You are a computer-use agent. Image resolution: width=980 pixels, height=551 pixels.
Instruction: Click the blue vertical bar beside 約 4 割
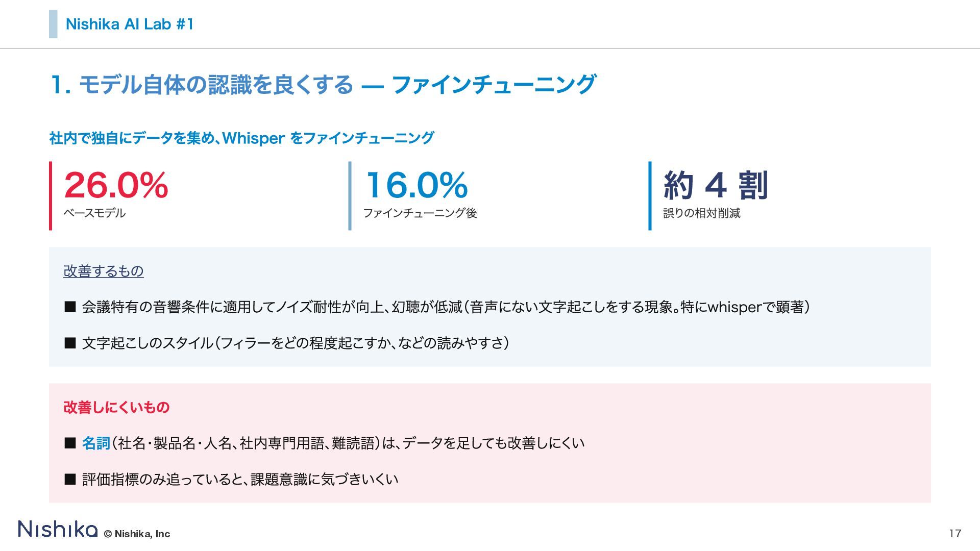pyautogui.click(x=650, y=196)
